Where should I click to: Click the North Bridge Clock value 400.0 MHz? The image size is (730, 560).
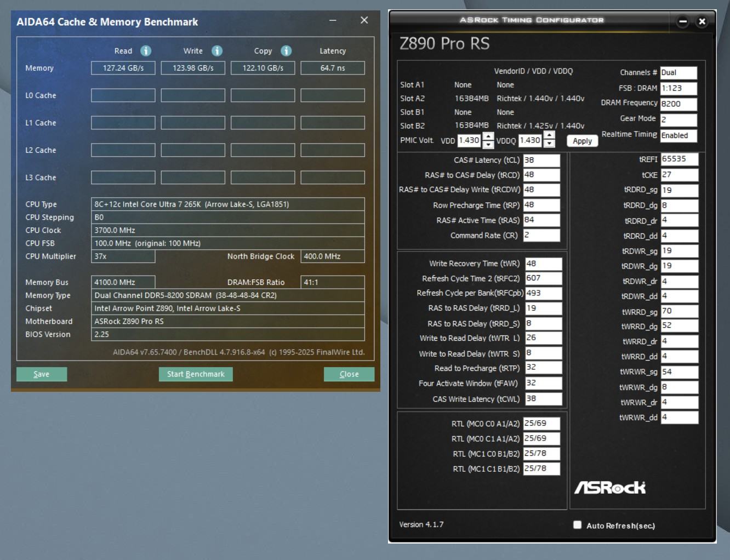333,256
